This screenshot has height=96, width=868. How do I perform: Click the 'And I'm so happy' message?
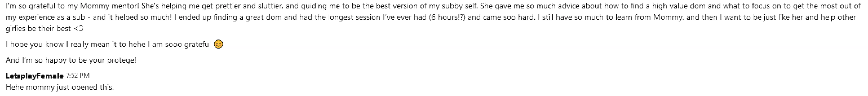(x=71, y=60)
